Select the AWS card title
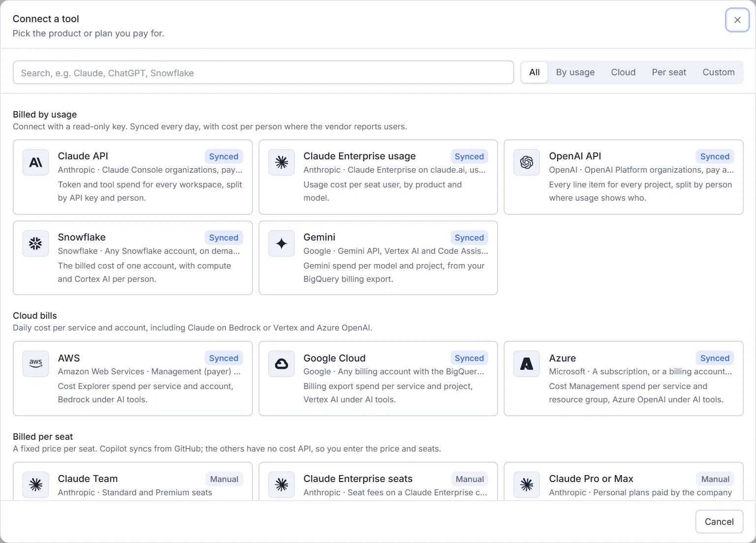 pos(69,358)
